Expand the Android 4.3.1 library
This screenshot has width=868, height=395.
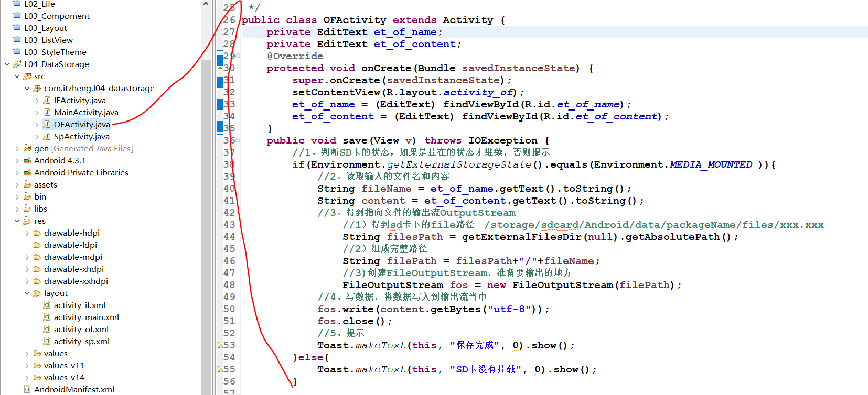17,161
